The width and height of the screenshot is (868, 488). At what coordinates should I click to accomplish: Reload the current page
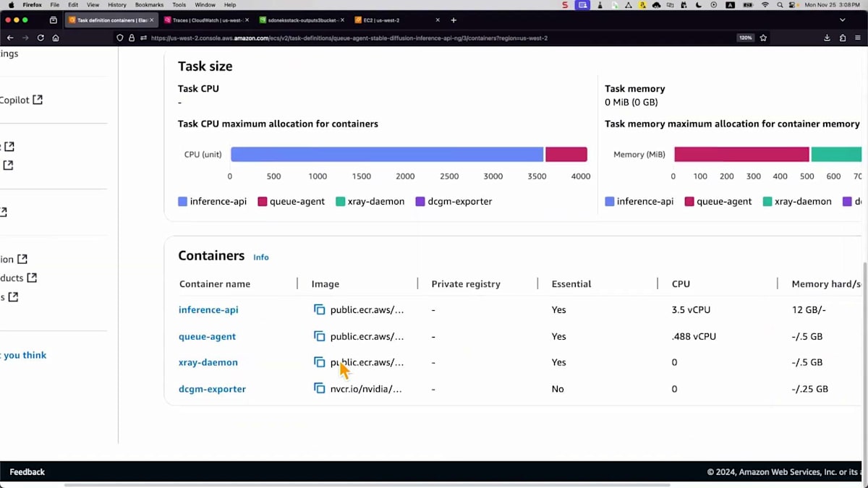41,38
